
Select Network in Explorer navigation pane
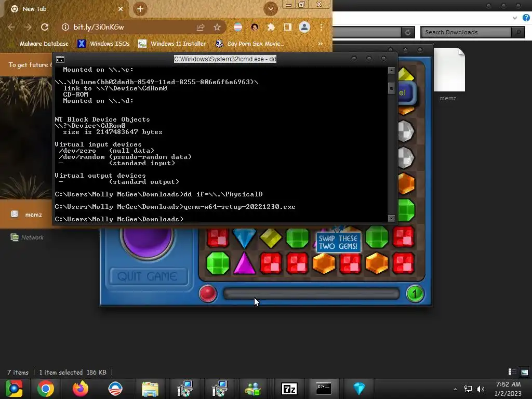coord(27,237)
